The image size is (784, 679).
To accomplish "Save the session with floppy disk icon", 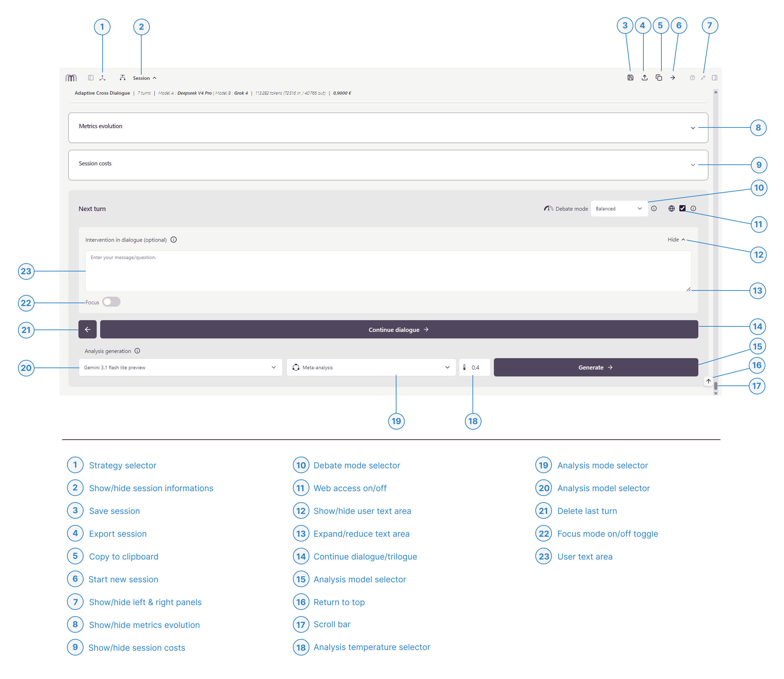I will 630,78.
